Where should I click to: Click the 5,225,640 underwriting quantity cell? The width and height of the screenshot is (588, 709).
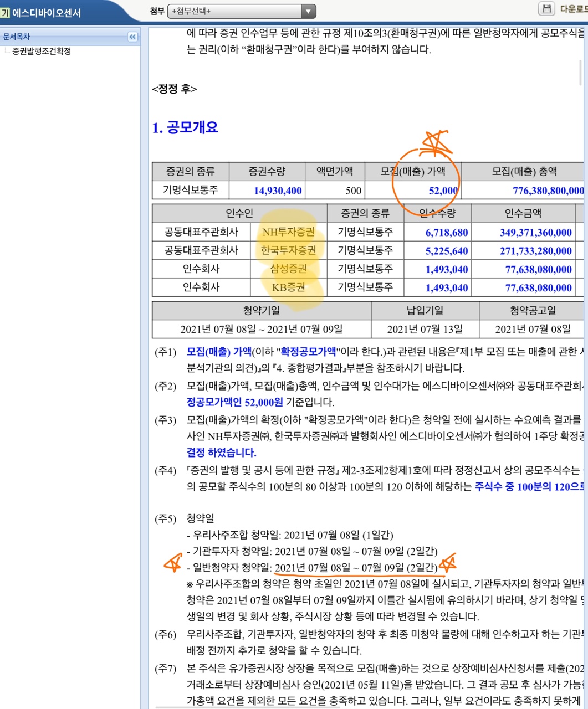(437, 251)
